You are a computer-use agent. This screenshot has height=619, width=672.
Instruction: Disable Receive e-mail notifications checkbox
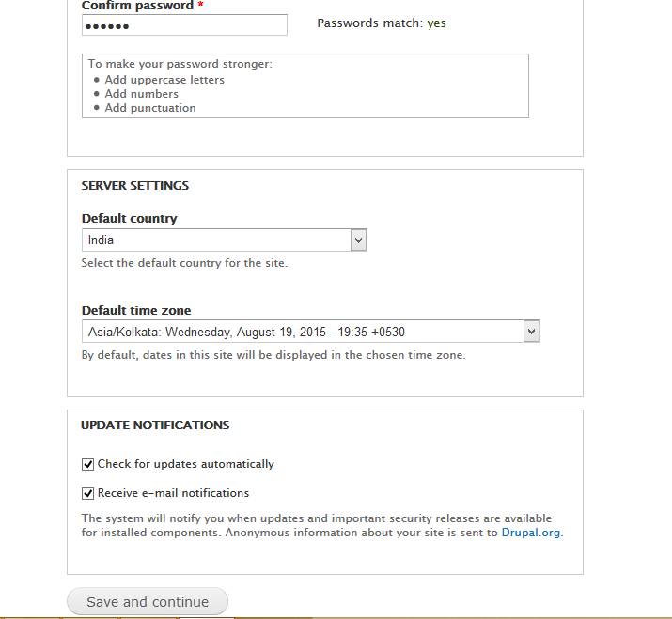pos(87,493)
